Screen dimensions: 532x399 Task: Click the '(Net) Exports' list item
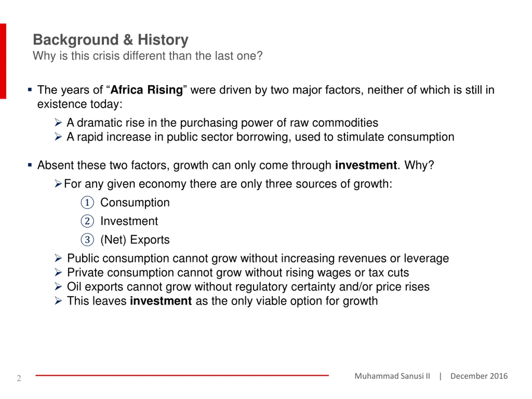(135, 240)
